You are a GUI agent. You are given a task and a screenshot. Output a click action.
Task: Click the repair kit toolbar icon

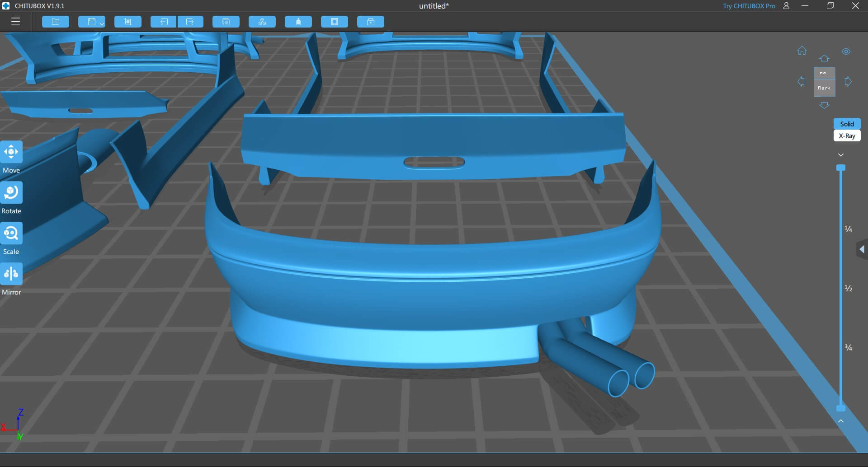(x=371, y=22)
